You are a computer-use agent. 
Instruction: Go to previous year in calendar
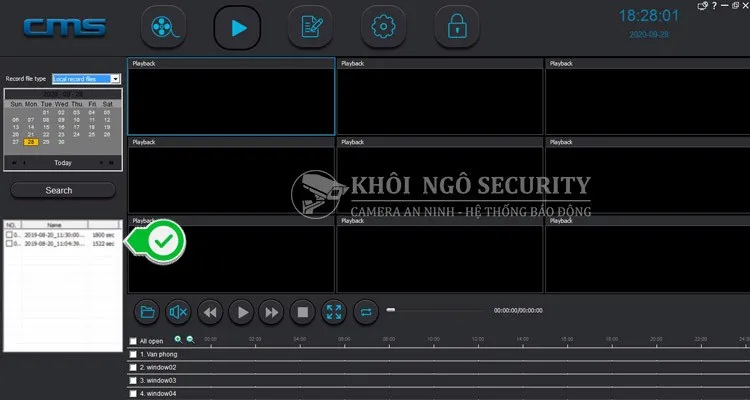click(x=14, y=163)
